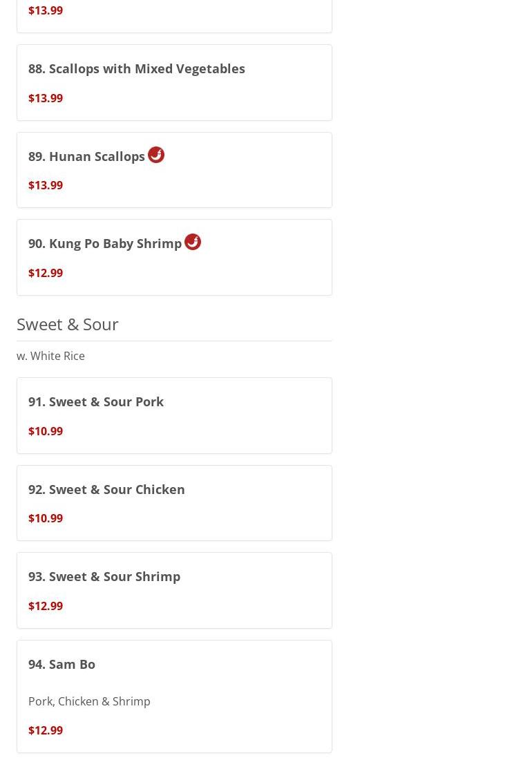Open the 94. Sam Bo menu item
This screenshot has height=769, width=532.
(x=61, y=664)
